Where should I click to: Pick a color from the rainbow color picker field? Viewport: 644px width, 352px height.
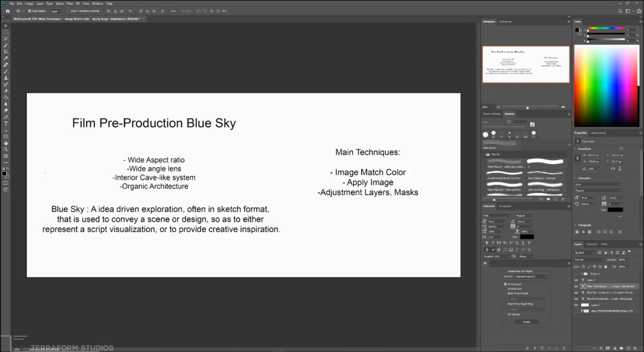606,86
